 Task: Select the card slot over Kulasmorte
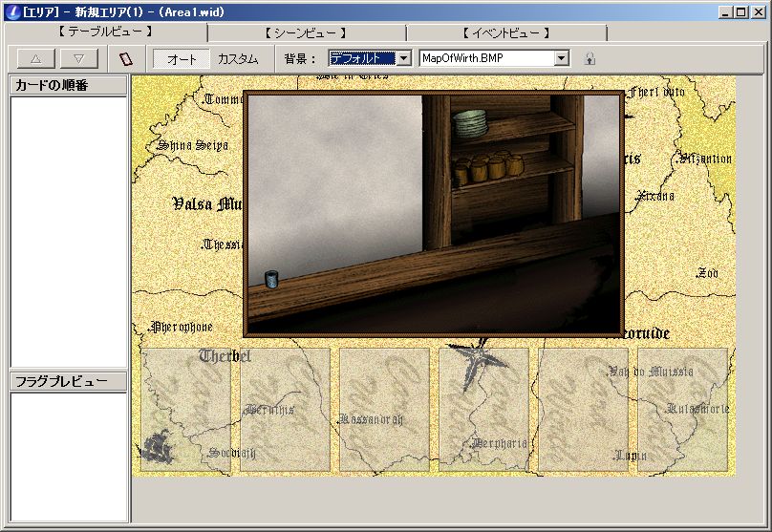(x=683, y=410)
